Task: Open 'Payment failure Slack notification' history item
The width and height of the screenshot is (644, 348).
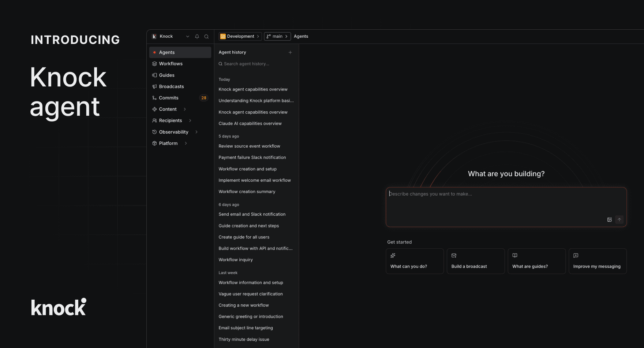Action: click(252, 158)
